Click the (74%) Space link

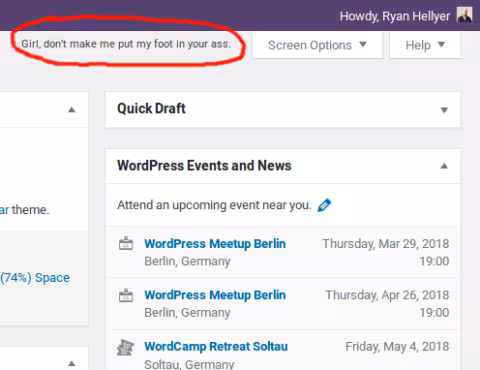[x=35, y=278]
